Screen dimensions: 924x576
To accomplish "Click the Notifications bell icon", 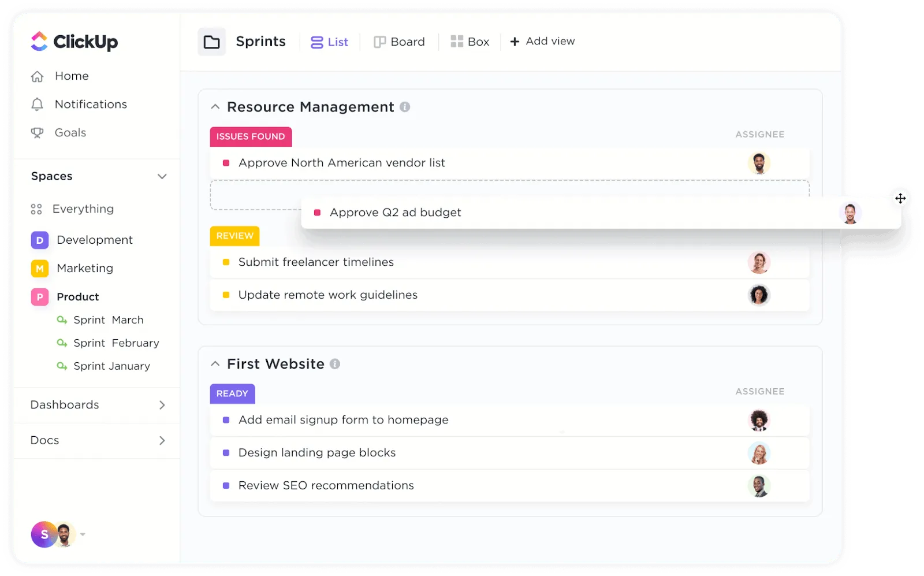I will (x=38, y=105).
